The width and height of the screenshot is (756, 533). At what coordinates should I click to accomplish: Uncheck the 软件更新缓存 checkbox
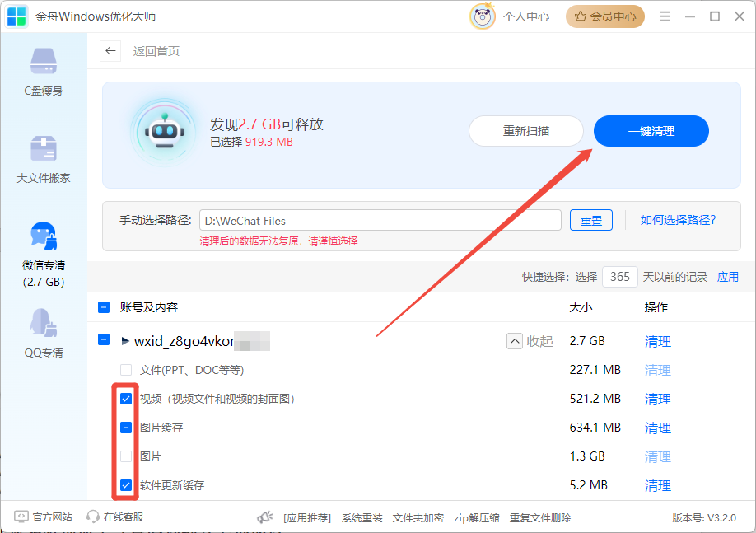[x=126, y=484]
